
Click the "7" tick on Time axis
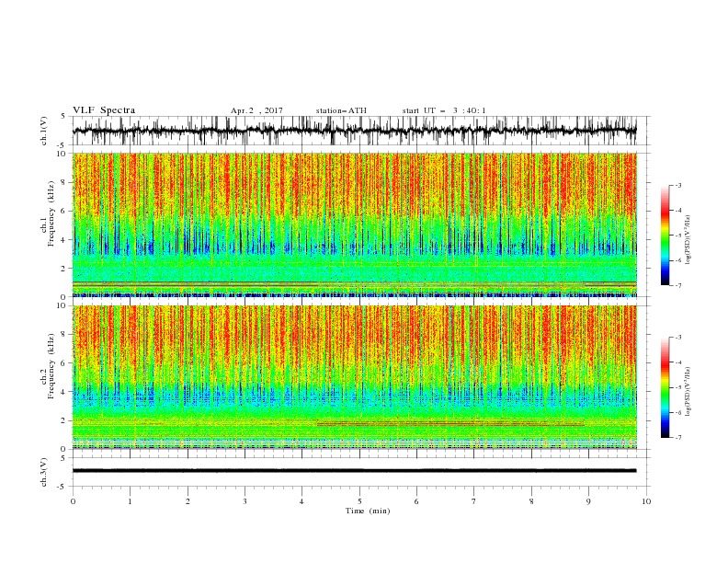tap(474, 501)
